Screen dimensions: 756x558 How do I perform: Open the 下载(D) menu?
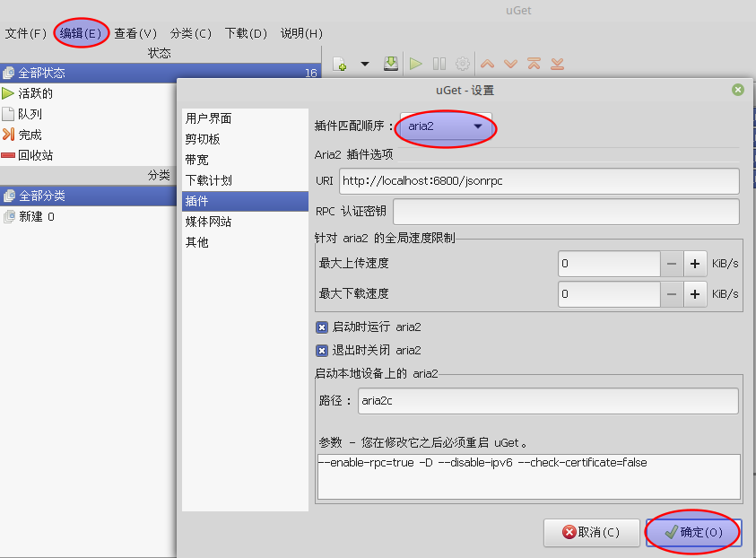246,33
